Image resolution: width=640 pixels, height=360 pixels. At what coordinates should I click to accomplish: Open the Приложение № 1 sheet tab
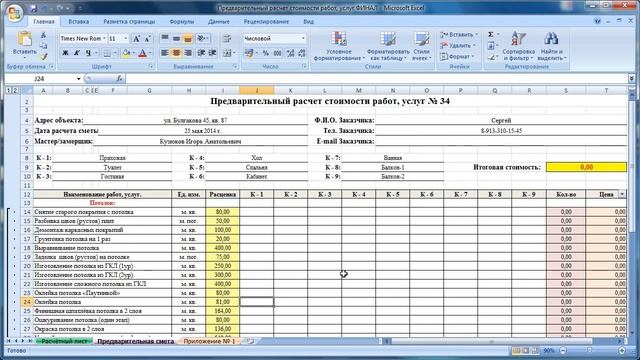point(209,341)
